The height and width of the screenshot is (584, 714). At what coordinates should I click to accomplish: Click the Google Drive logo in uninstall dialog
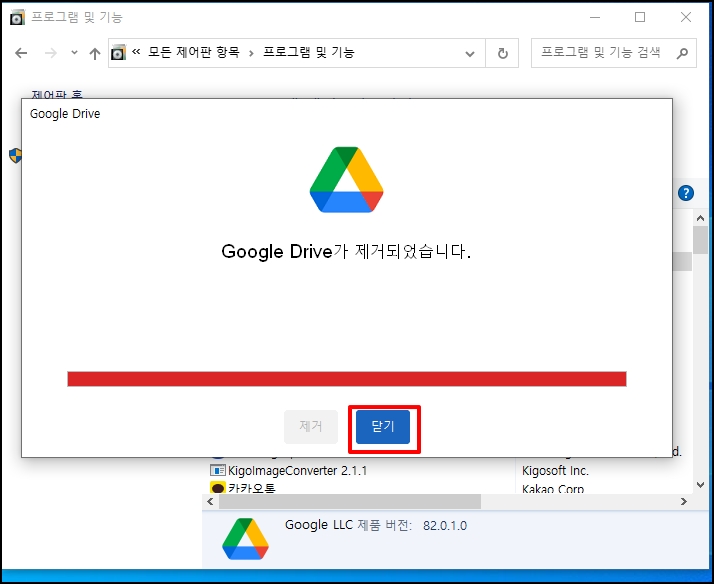click(346, 179)
